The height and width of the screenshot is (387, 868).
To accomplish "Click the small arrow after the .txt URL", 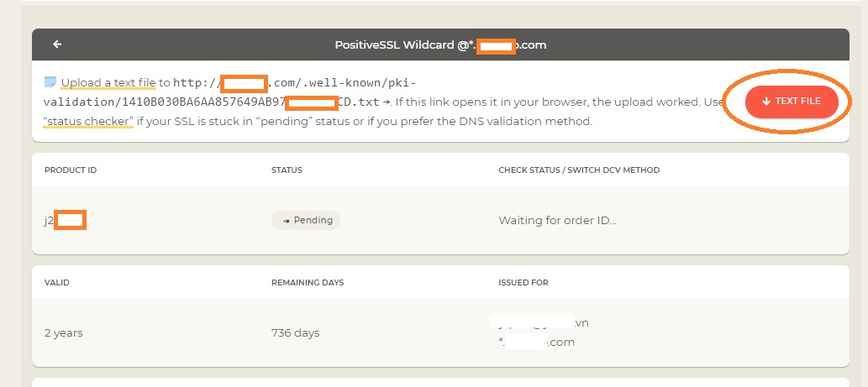I will pyautogui.click(x=386, y=102).
